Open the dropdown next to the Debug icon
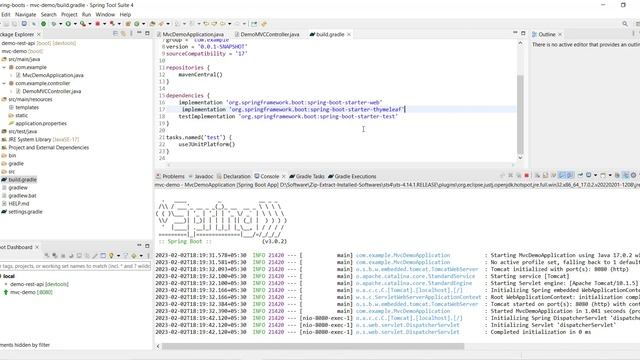The width and height of the screenshot is (640, 360). (60, 24)
